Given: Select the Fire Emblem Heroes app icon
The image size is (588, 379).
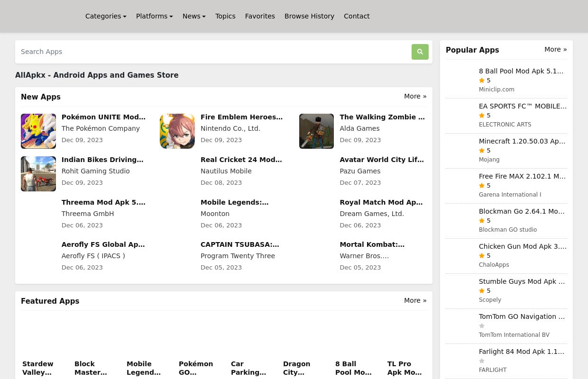Looking at the screenshot, I should (177, 131).
